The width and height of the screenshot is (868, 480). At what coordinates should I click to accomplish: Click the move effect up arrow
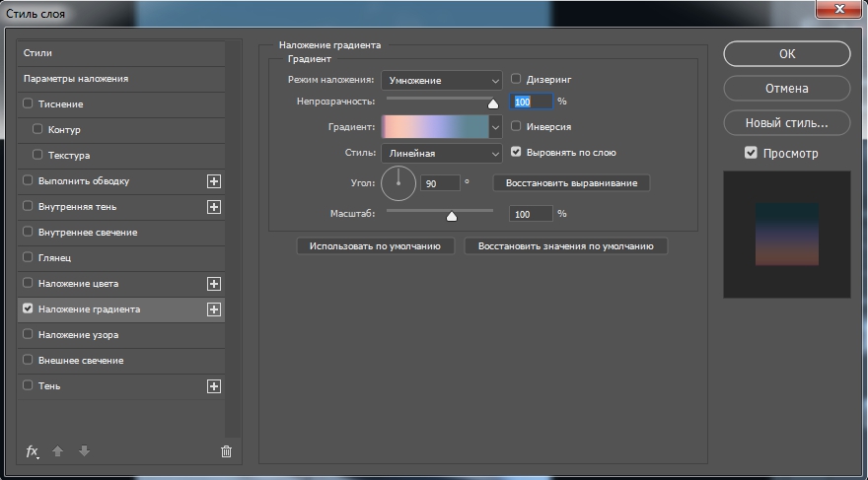[57, 451]
